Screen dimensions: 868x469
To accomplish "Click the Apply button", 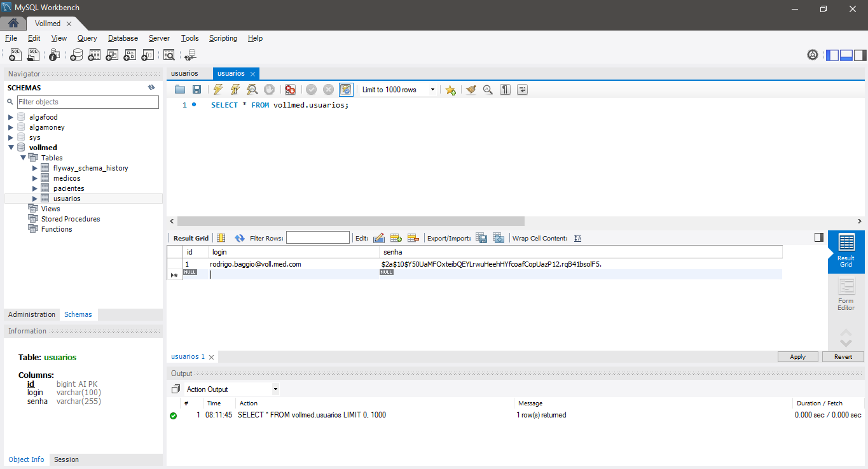I will point(797,356).
